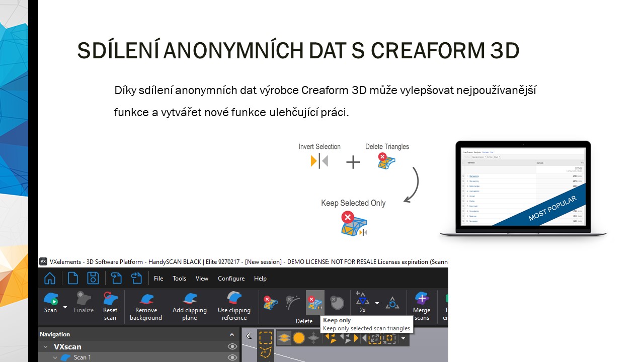Open the Scan button dropdown arrow
The width and height of the screenshot is (644, 362).
point(65,307)
